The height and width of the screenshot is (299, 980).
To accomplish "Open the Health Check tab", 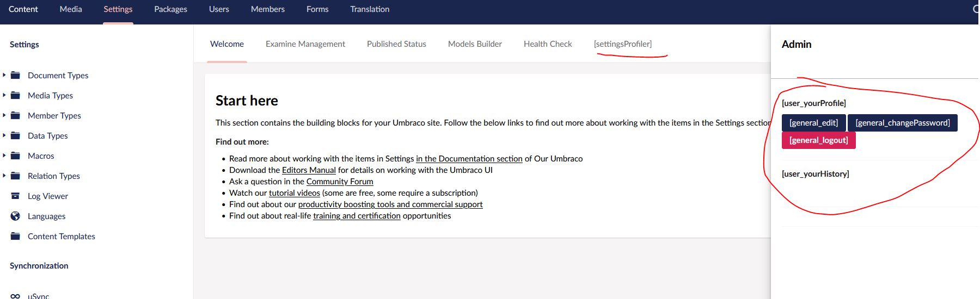I will (x=548, y=44).
